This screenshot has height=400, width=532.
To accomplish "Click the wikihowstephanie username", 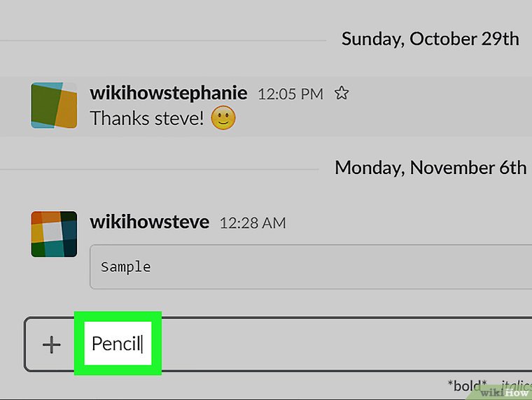I will tap(169, 93).
